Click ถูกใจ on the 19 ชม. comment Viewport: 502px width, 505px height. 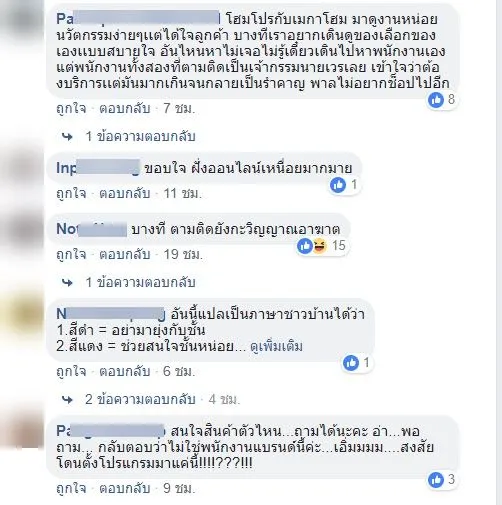coord(71,255)
